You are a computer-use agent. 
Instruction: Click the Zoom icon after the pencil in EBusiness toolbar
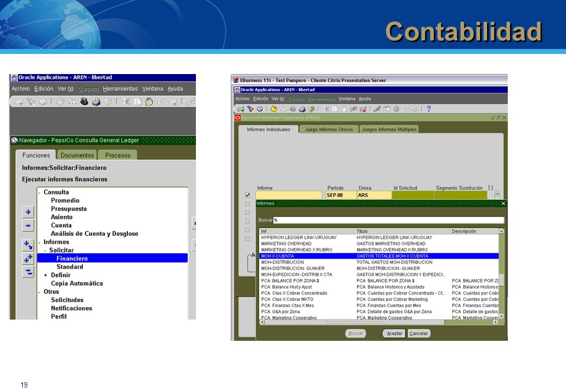[x=386, y=109]
